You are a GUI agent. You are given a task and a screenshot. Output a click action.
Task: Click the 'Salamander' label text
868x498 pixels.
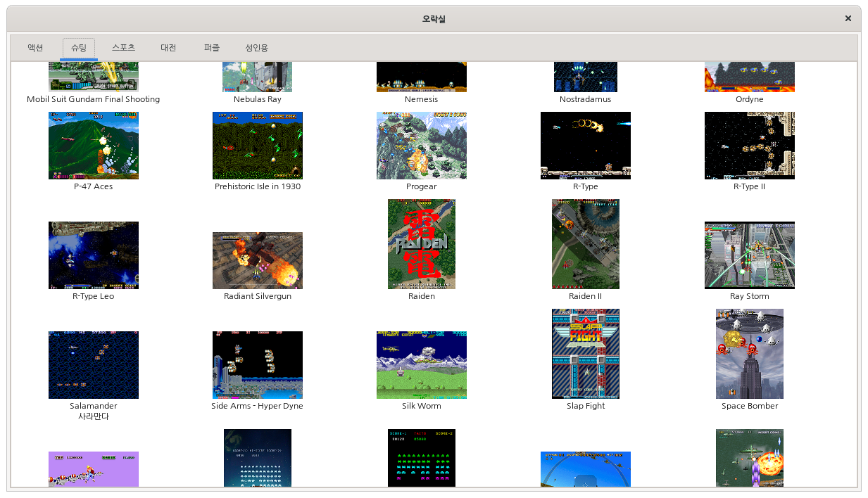click(x=94, y=406)
